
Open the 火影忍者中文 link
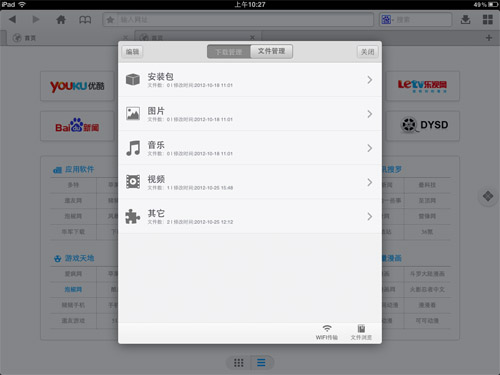(x=427, y=289)
